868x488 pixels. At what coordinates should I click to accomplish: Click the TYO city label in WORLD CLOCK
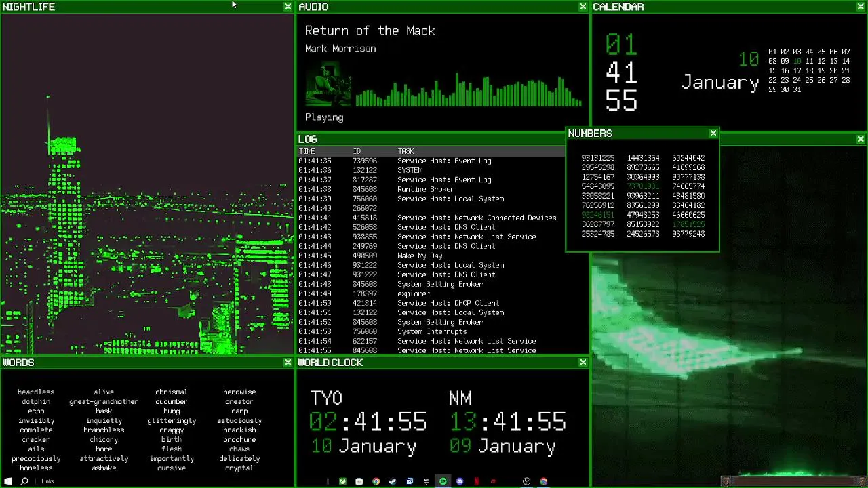click(x=326, y=399)
